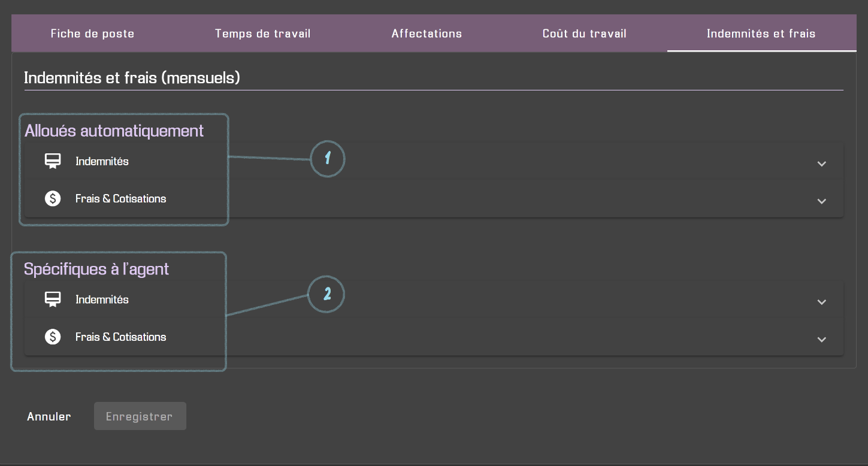The width and height of the screenshot is (868, 466).
Task: Go to the Coût du travail tab
Action: point(584,34)
